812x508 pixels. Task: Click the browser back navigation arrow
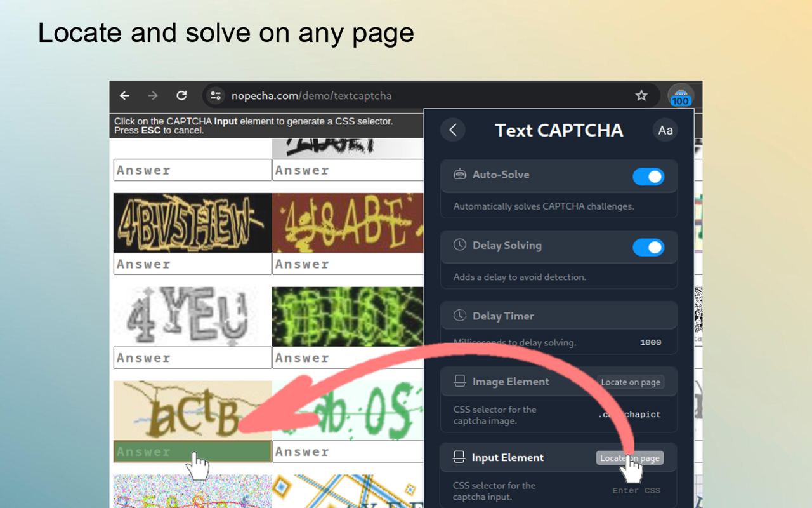[124, 95]
